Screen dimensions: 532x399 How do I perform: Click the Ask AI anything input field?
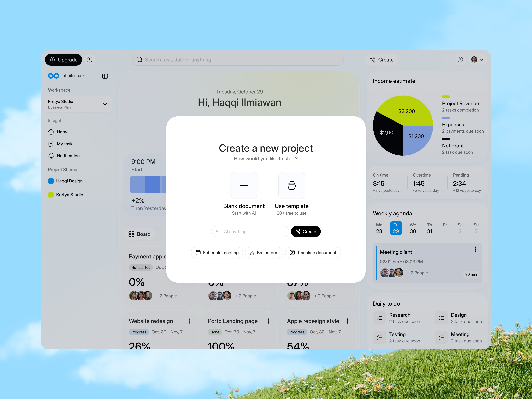click(x=250, y=231)
